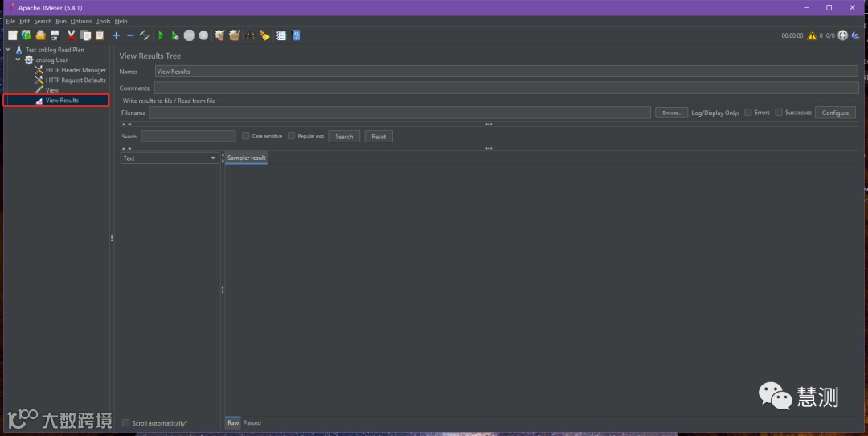Click the Expand All plus icon

(x=117, y=35)
